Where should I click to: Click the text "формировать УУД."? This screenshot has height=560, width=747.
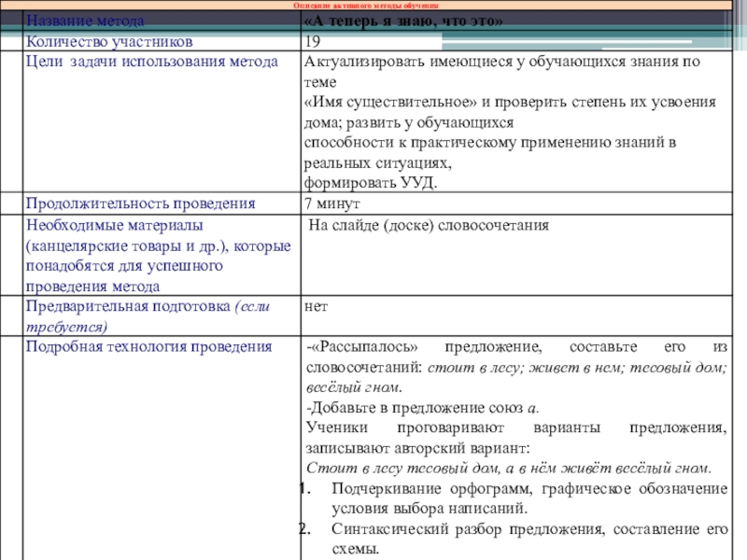click(x=371, y=183)
